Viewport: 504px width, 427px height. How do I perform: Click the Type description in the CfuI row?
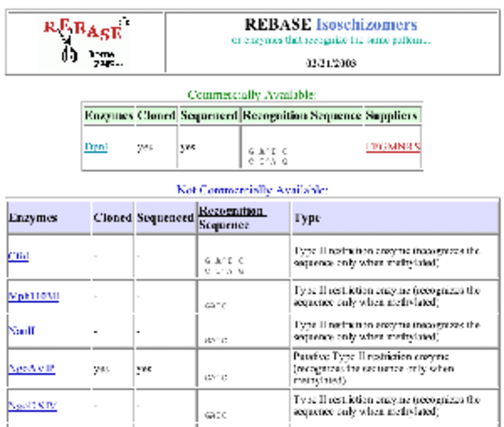click(x=386, y=256)
